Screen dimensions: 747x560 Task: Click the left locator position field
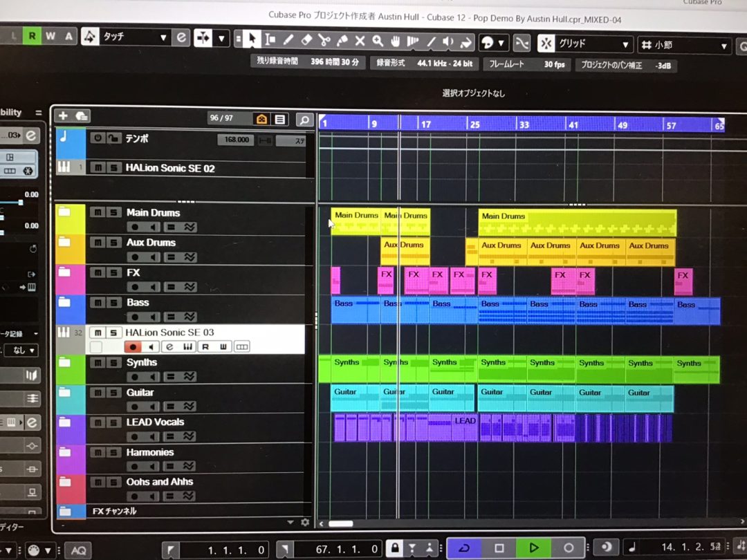(225, 550)
